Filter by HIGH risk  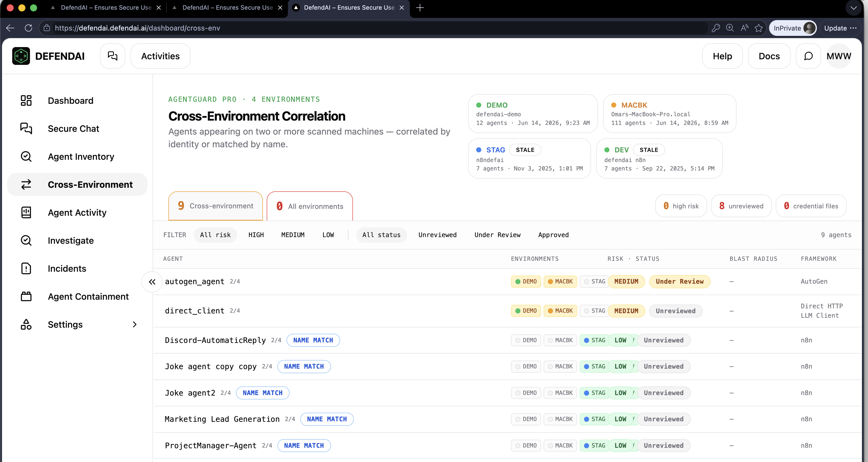256,235
